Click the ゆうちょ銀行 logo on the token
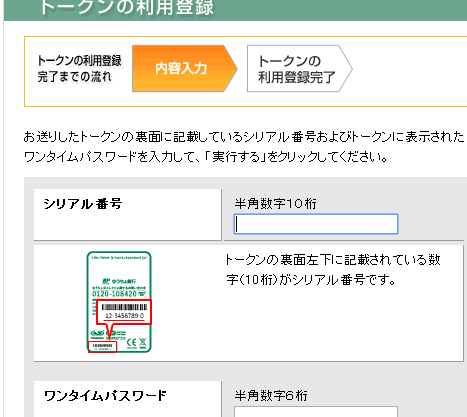 point(119,281)
